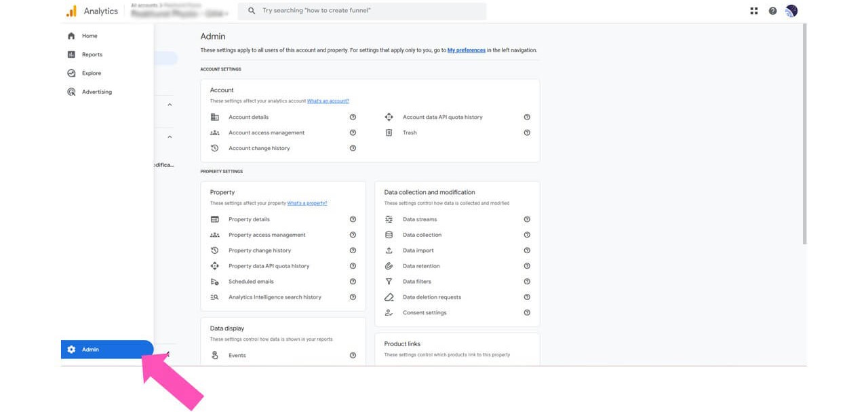Screen dimensions: 868x412
Task: Click help icon next to Account details
Action: click(353, 117)
